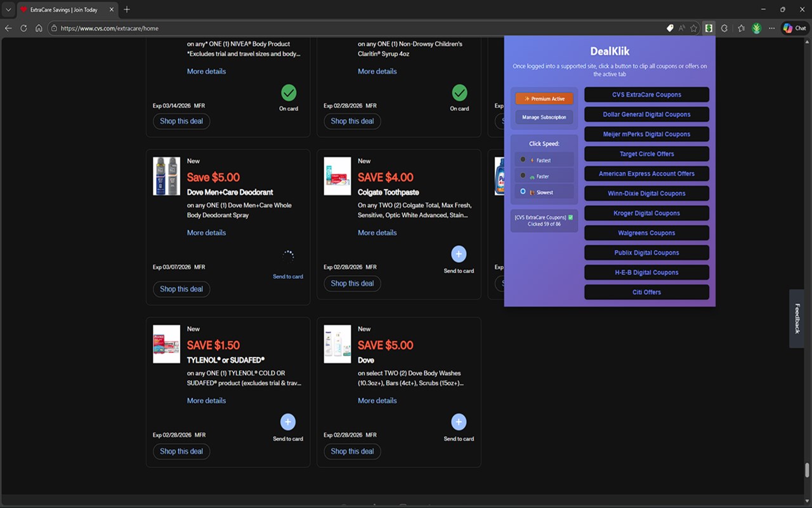
Task: Shop this deal for Colgate Toothpaste
Action: (352, 283)
